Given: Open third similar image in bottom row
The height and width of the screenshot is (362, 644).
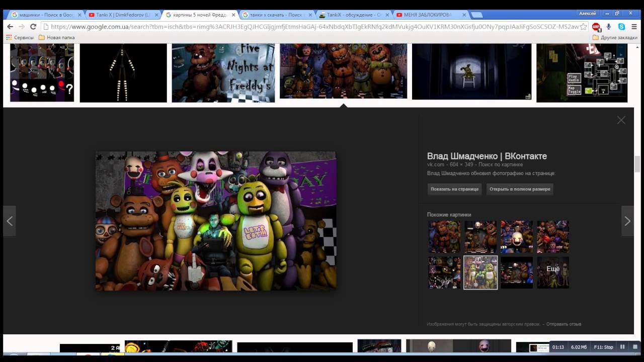Looking at the screenshot, I should (x=517, y=273).
